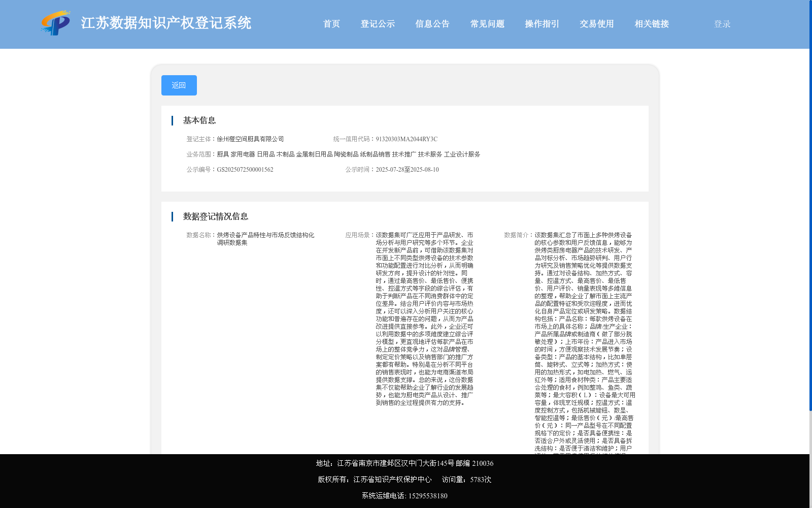This screenshot has width=812, height=508.
Task: Select credit code 91320303MA2044RY3C
Action: (x=407, y=139)
